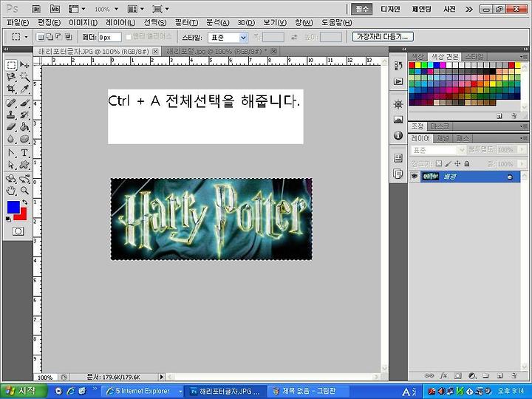The width and height of the screenshot is (532, 399).
Task: Select the Brush tool
Action: click(x=24, y=103)
